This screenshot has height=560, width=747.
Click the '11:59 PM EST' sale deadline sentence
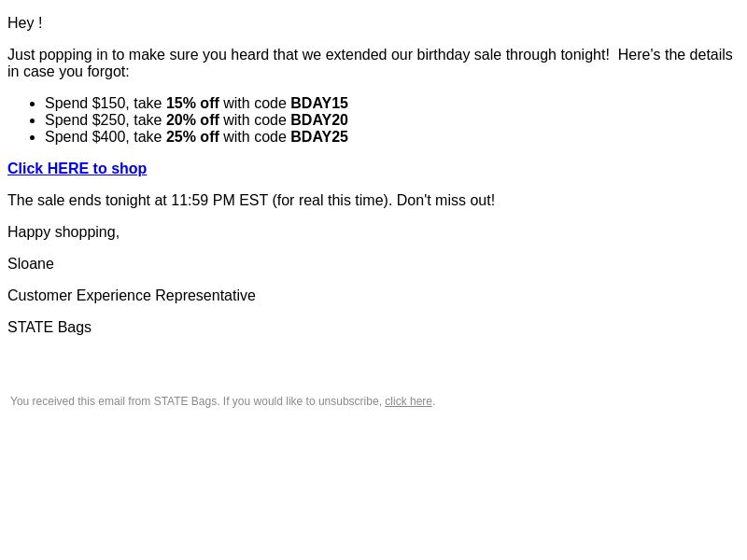click(251, 201)
